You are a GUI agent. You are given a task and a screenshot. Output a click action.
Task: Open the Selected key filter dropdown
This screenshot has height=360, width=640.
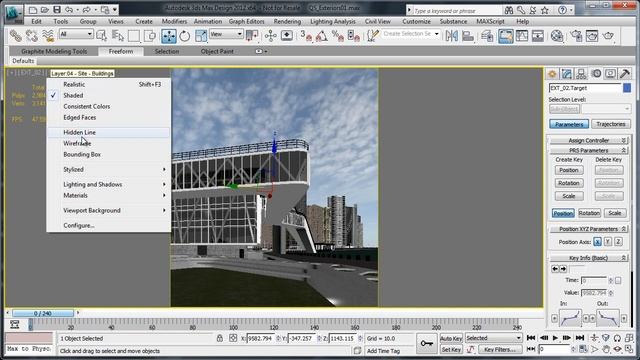(493, 338)
